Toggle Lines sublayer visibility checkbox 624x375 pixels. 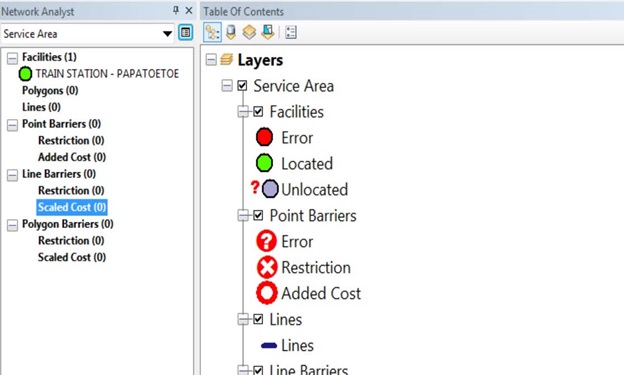tap(258, 319)
